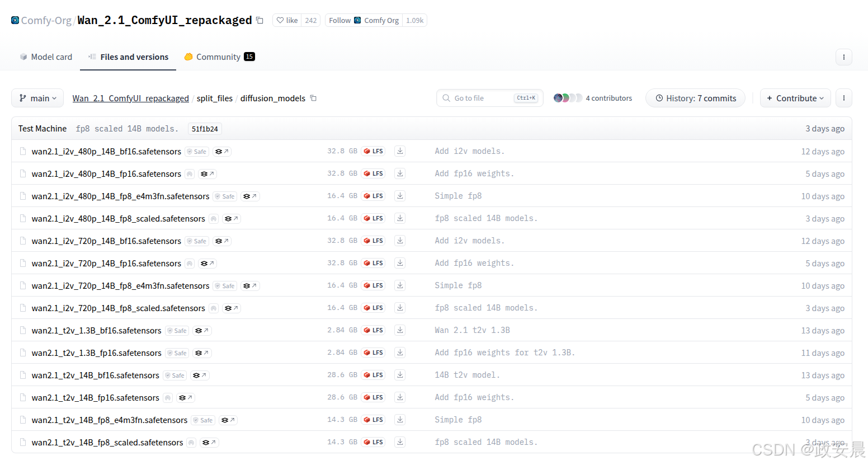Screen dimensions: 868x465
Task: Open the Community tab
Action: (x=219, y=57)
